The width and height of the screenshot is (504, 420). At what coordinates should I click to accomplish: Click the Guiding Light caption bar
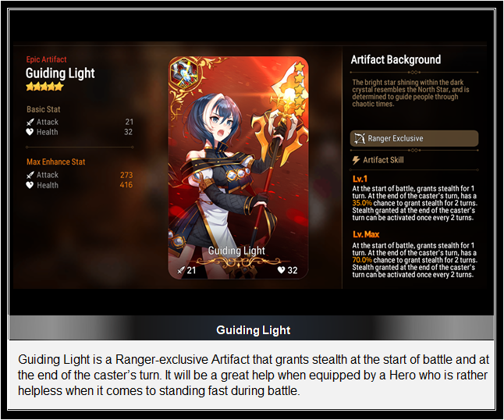(251, 330)
